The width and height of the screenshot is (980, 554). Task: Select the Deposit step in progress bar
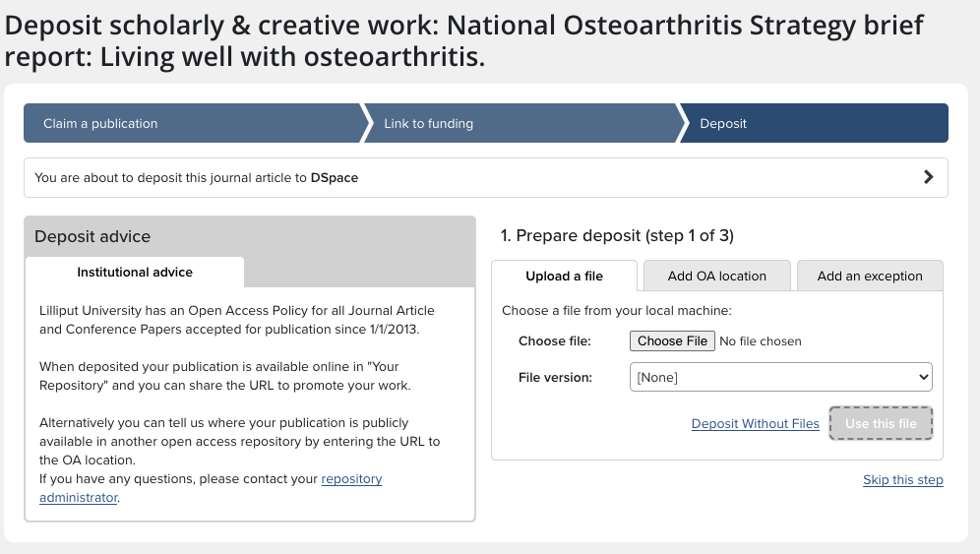(x=723, y=124)
